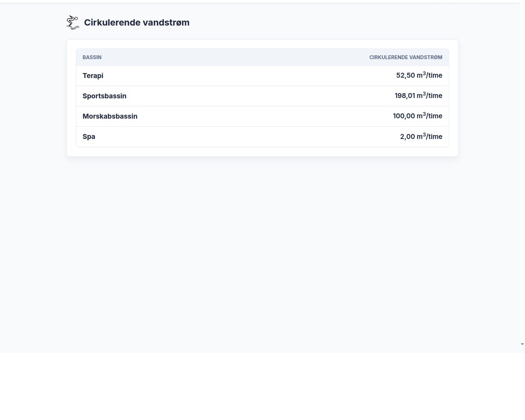
Task: Click the middle of the Sportsbassin row
Action: pos(262,96)
